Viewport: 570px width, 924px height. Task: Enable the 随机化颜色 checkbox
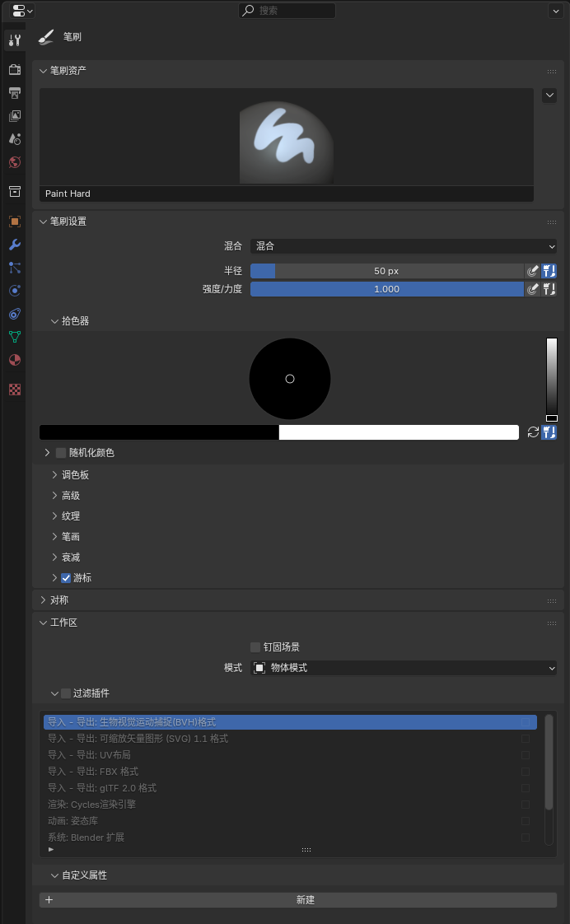[x=61, y=453]
